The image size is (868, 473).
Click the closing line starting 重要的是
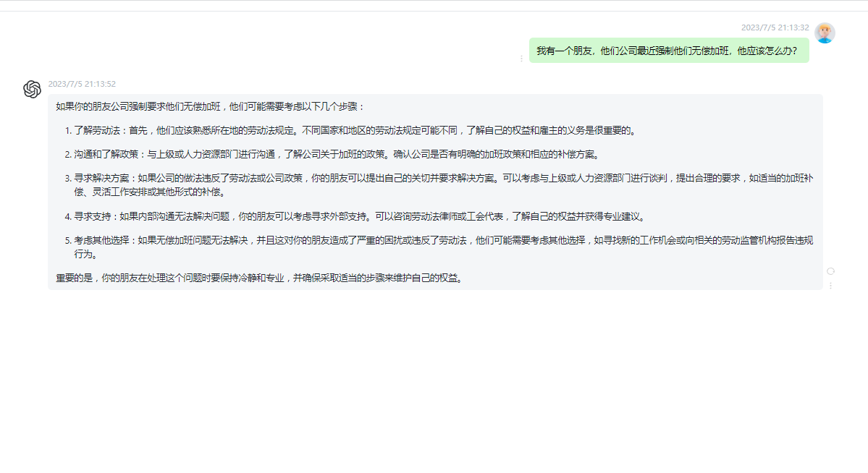tap(260, 278)
